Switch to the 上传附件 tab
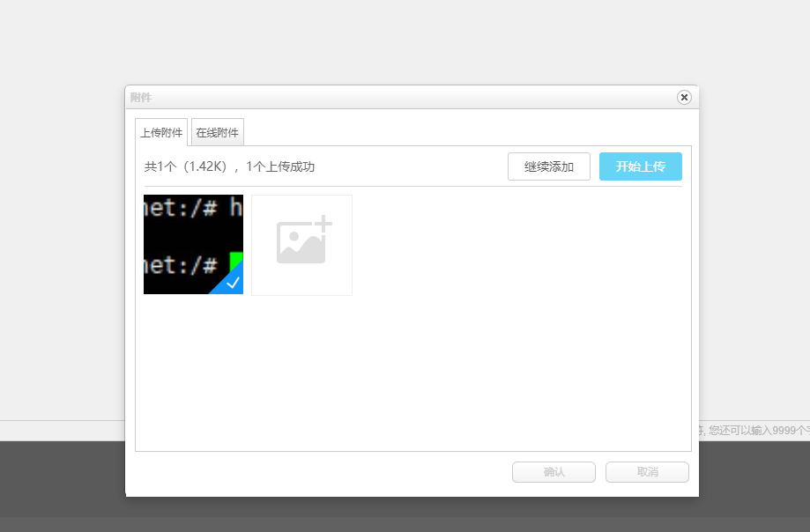The width and height of the screenshot is (810, 532). (x=161, y=133)
